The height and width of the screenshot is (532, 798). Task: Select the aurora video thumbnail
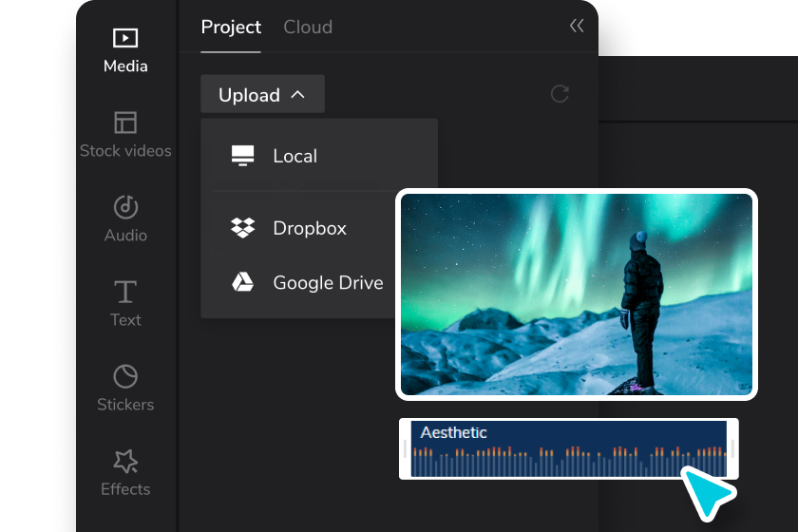click(x=576, y=294)
